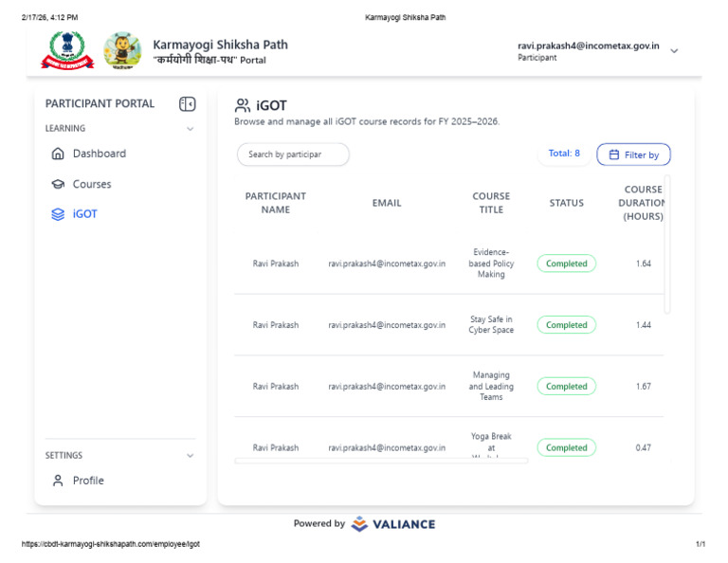Click email in the Managing and Leading Teams row
Viewport: 728px width, 563px height.
387,386
